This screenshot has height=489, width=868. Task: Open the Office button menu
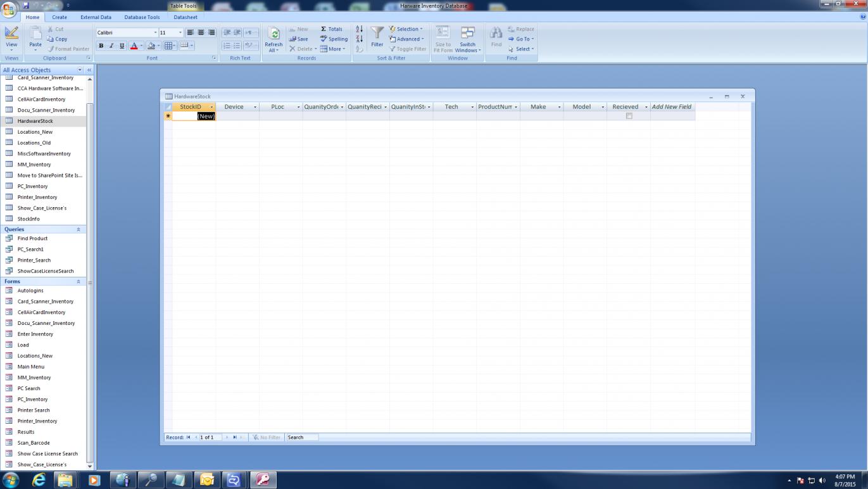coord(9,10)
